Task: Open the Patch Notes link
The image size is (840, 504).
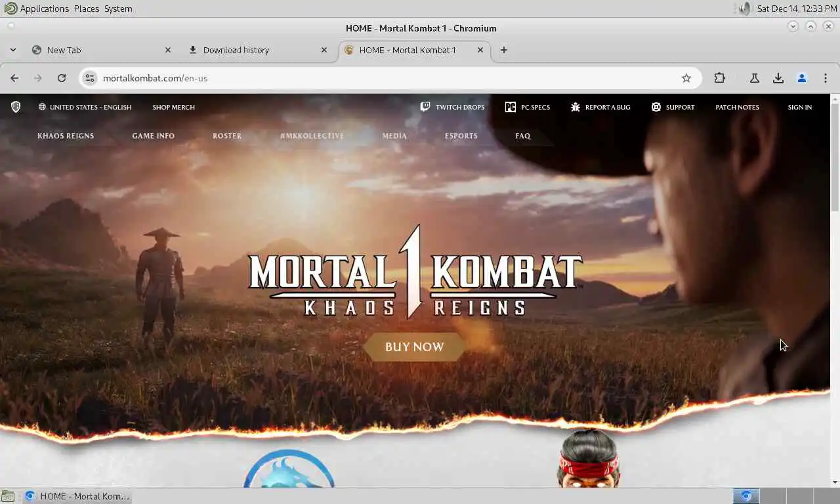Action: [x=737, y=107]
